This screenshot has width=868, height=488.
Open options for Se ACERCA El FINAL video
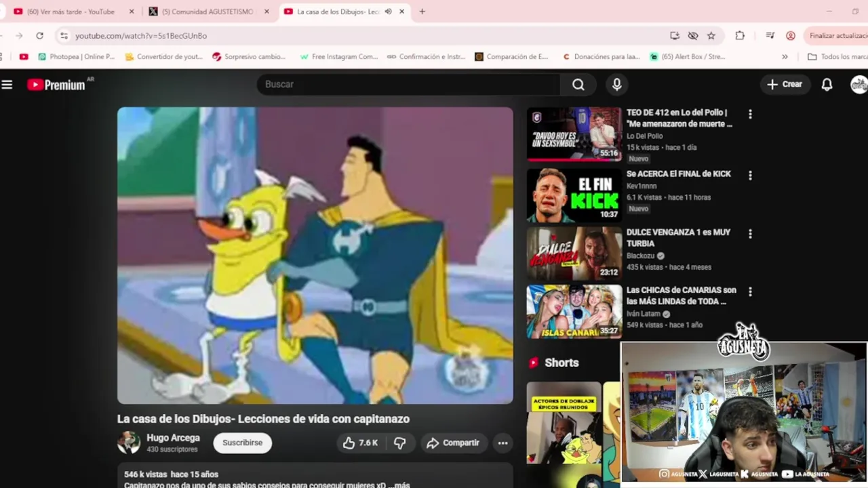750,176
